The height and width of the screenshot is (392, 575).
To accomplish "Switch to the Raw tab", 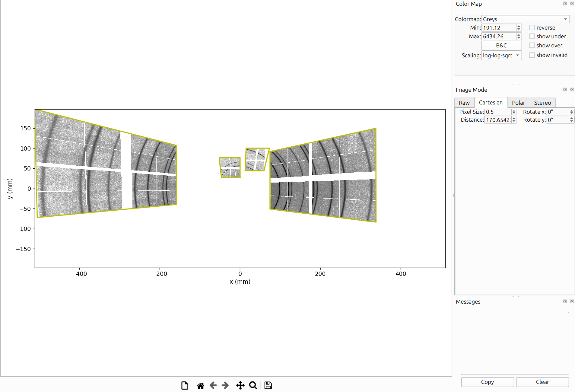I will pos(464,103).
